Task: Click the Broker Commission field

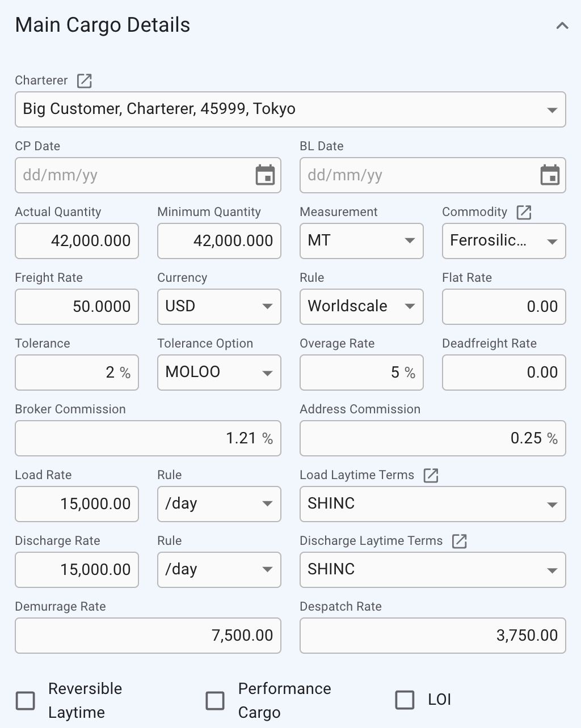Action: (x=148, y=438)
